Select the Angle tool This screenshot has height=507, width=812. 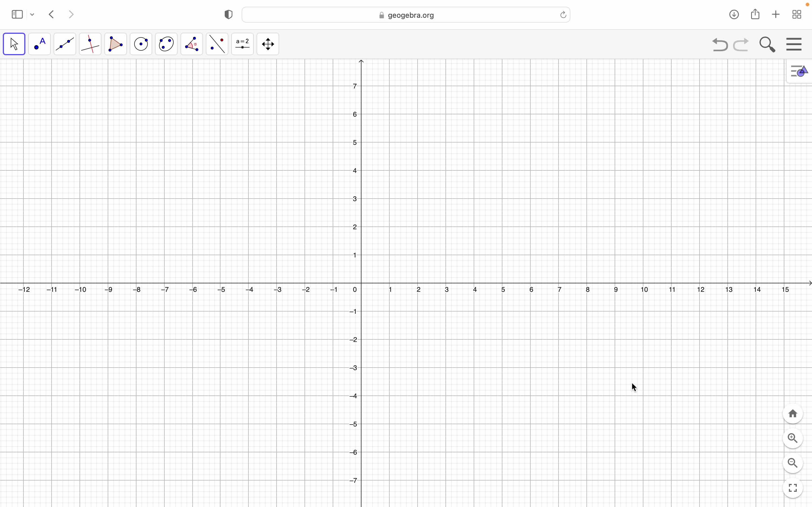pos(192,44)
